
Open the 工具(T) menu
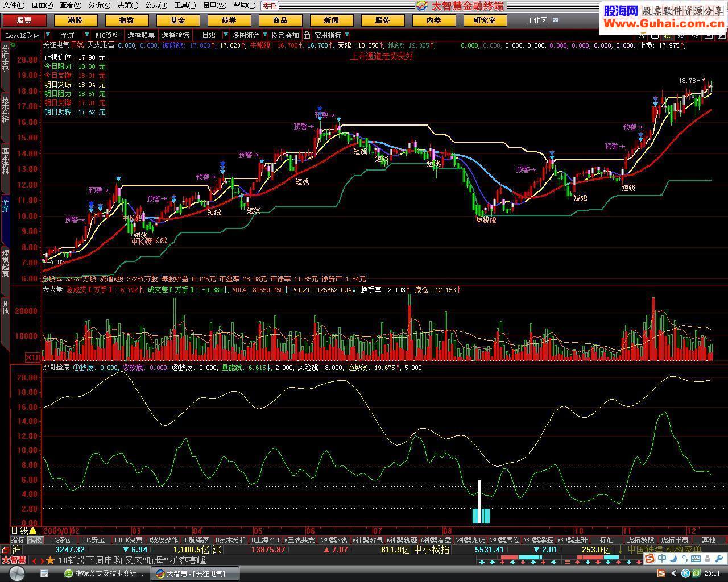[185, 5]
